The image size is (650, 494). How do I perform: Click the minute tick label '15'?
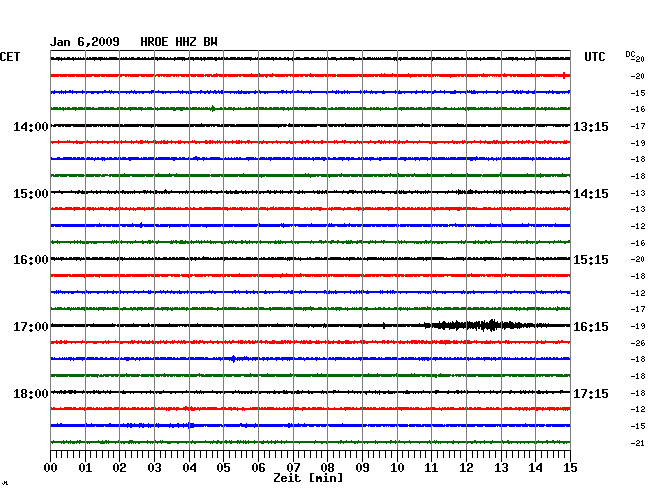[570, 467]
